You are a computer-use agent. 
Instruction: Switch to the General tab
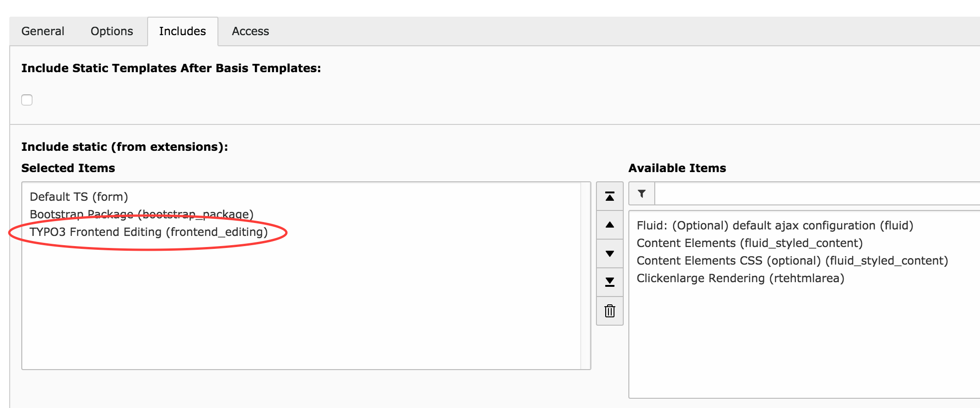[x=43, y=31]
